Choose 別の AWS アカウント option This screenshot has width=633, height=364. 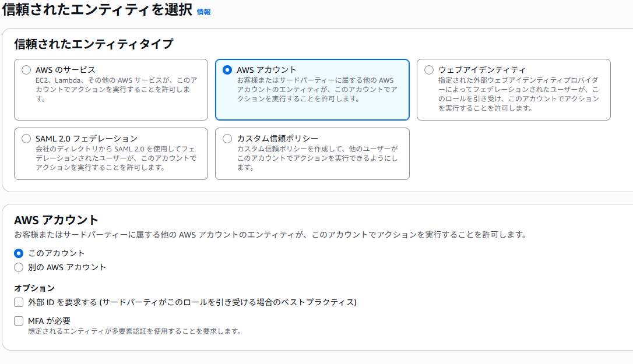click(19, 267)
